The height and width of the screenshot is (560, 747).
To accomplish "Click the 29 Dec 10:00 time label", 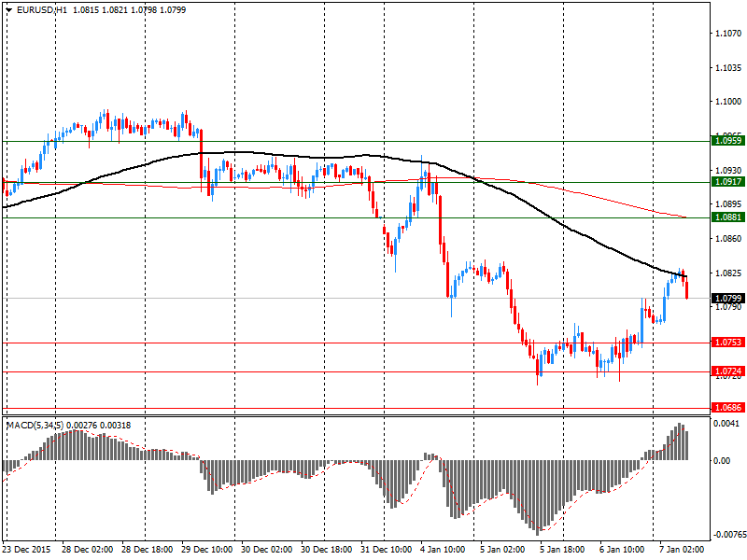I will (x=206, y=550).
